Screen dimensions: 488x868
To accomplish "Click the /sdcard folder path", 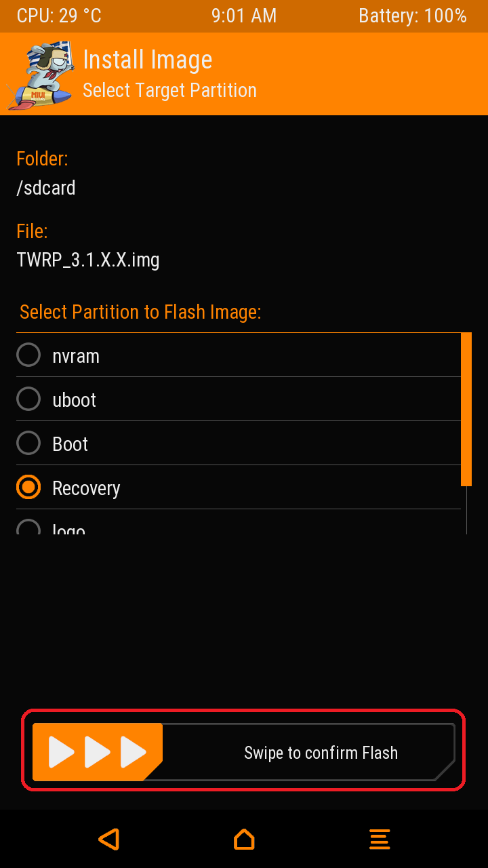I will pyautogui.click(x=46, y=188).
